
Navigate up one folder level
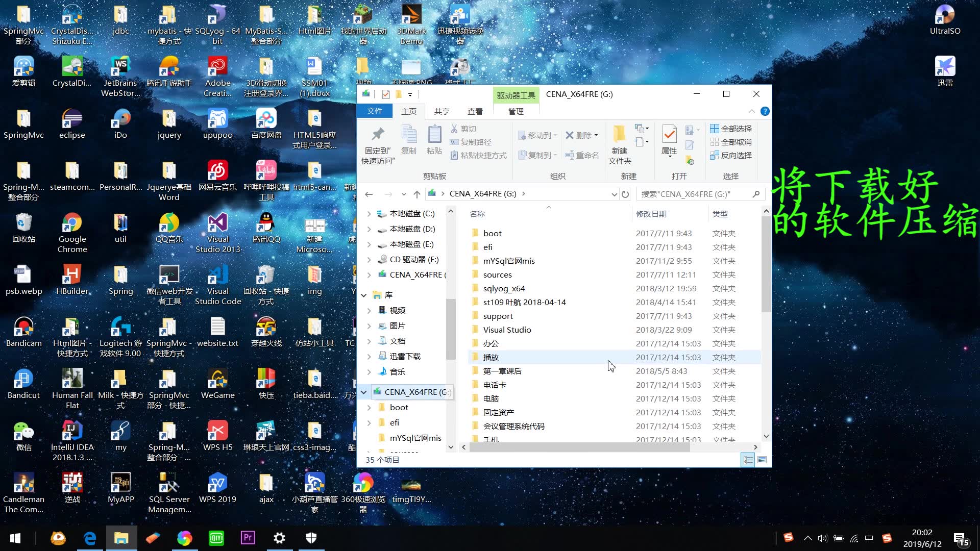click(x=416, y=194)
